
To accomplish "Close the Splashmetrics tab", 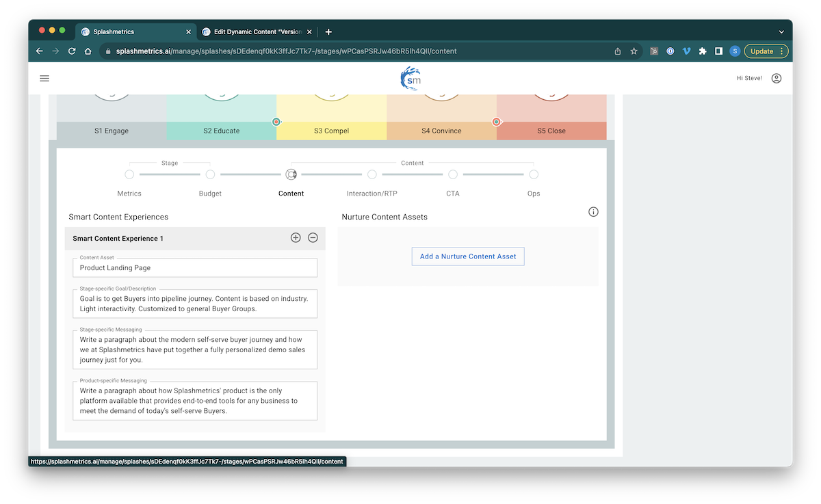I will pos(189,31).
